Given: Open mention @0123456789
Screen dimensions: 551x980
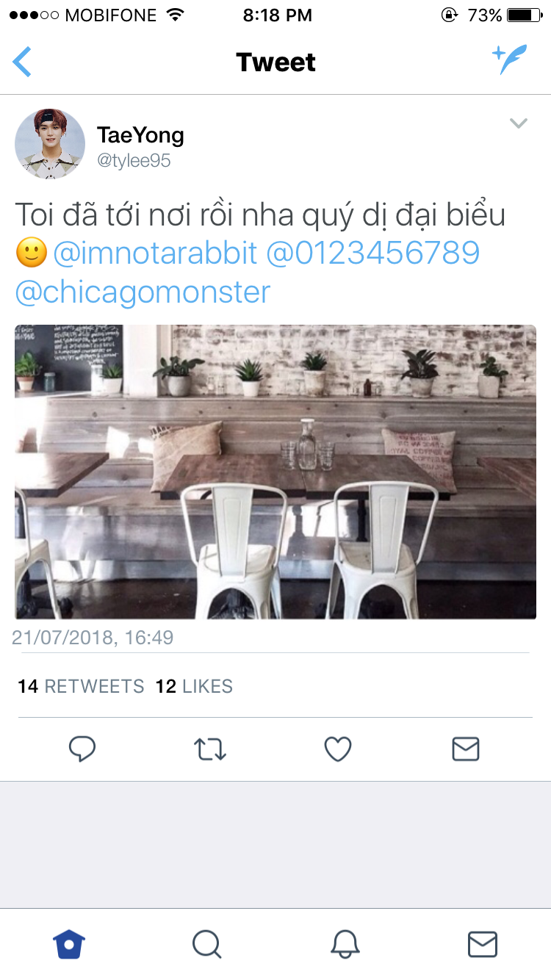Looking at the screenshot, I should tap(372, 253).
